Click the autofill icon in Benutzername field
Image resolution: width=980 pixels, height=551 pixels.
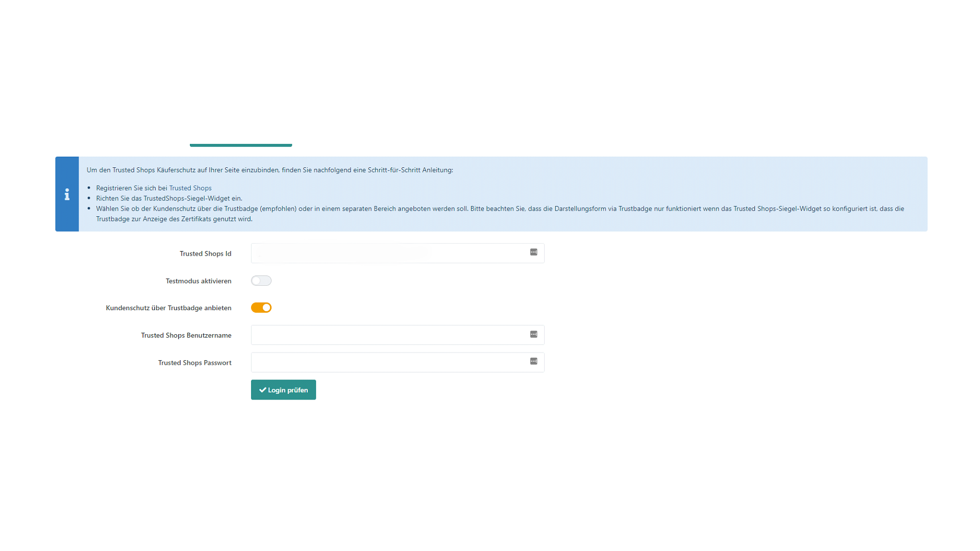point(533,334)
